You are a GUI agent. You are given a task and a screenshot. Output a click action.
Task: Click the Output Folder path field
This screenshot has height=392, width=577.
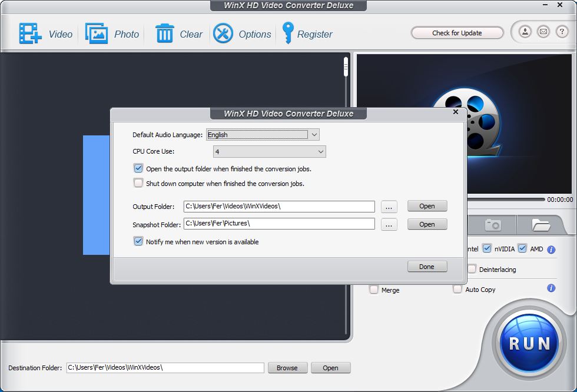pyautogui.click(x=279, y=206)
